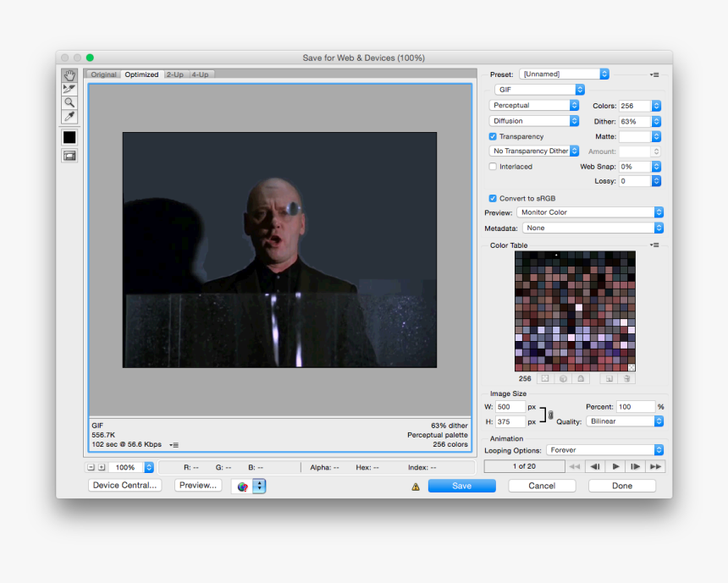Image resolution: width=728 pixels, height=583 pixels.
Task: Shift selected colors to web palette icon
Action: [x=563, y=379]
